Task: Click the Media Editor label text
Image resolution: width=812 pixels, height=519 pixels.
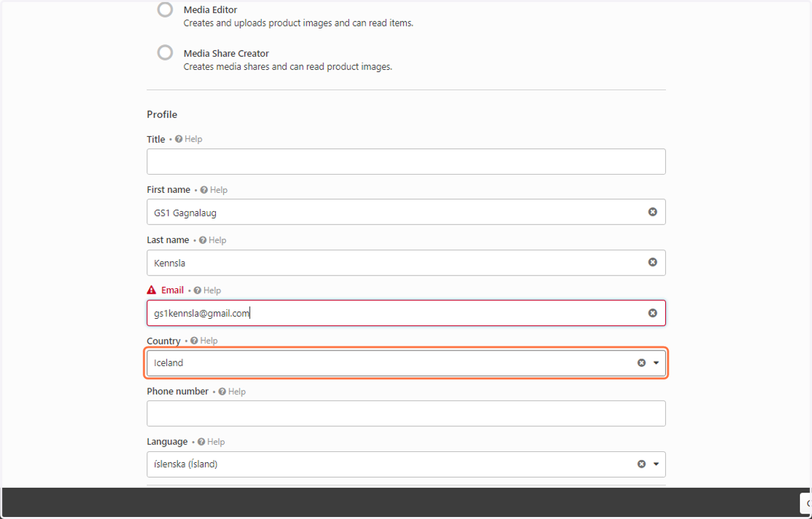Action: click(x=210, y=10)
